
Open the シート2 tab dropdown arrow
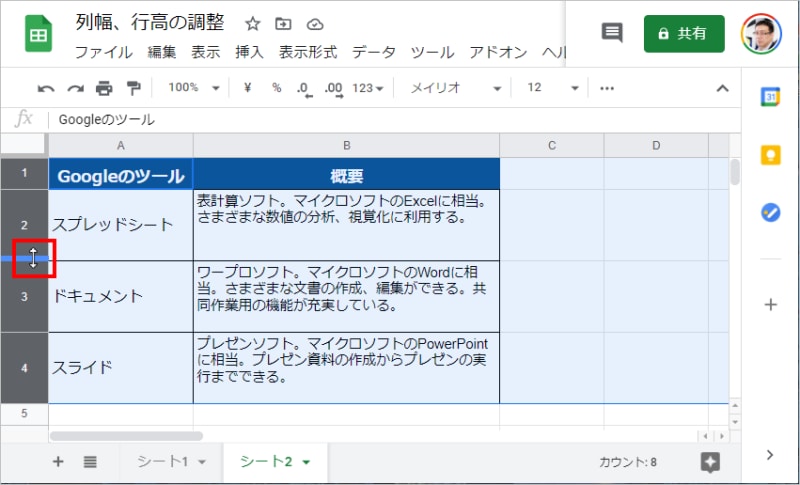[306, 463]
